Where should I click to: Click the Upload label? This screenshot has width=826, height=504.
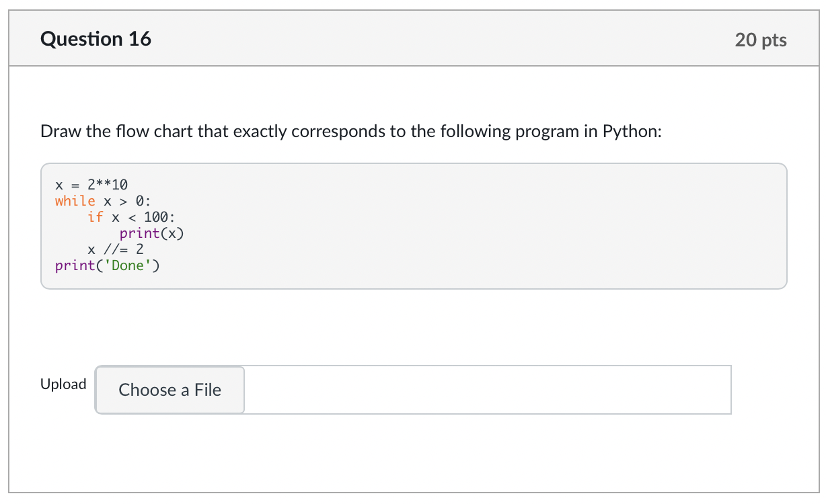point(63,384)
